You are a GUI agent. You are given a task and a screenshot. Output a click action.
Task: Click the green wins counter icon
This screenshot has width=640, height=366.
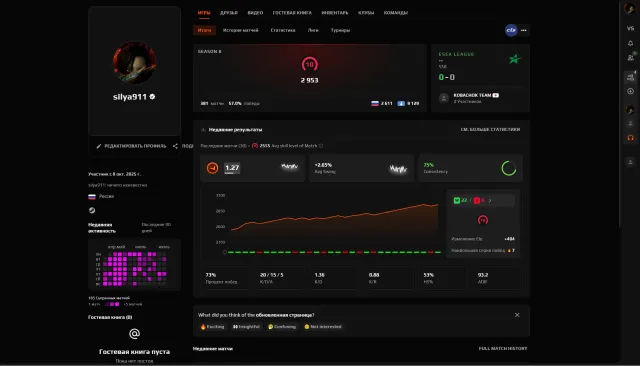pos(457,200)
